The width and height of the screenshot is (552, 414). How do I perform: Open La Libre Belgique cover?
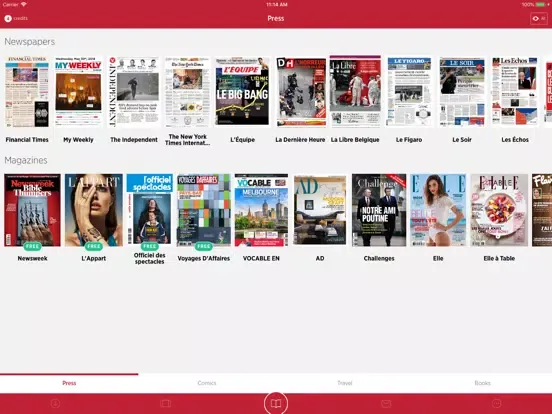tap(355, 91)
